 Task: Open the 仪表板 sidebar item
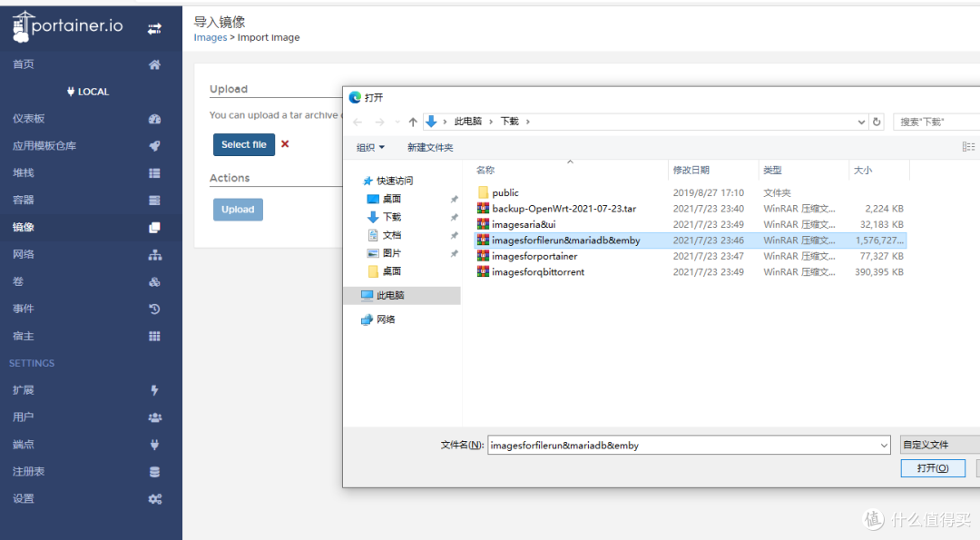(29, 119)
